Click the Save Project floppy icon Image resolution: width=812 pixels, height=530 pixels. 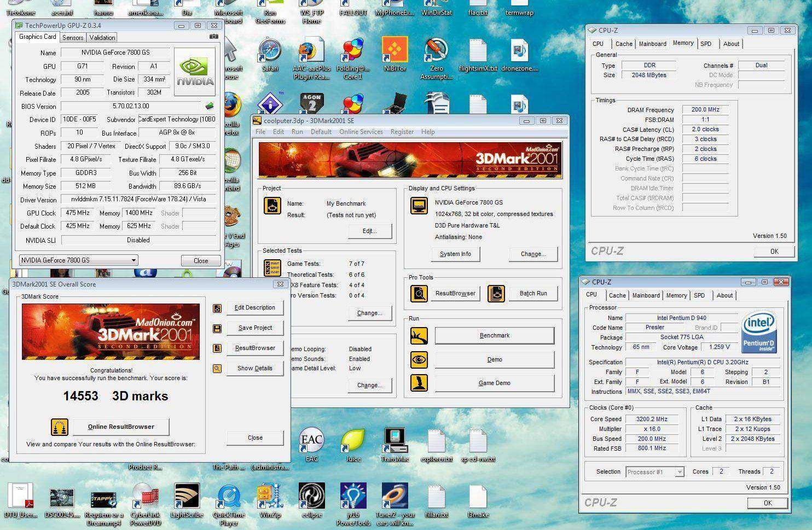(x=217, y=328)
